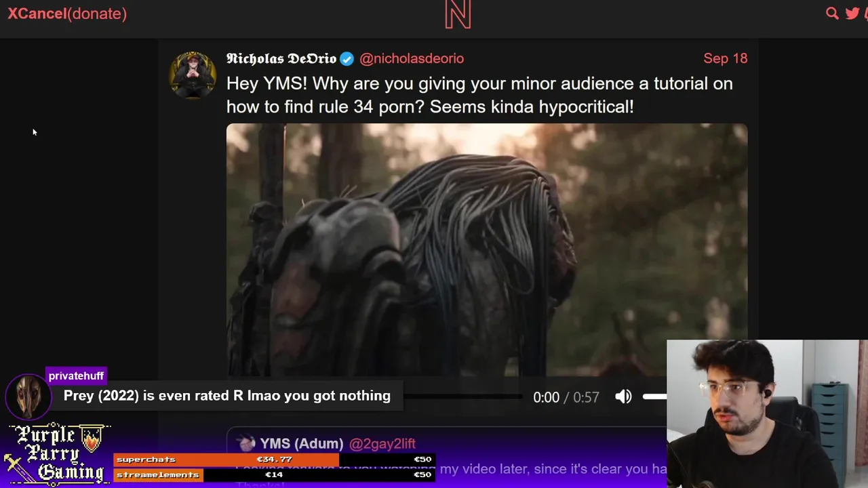The width and height of the screenshot is (868, 488).
Task: Click the YMS quoted tweet avatar
Action: pos(245,444)
